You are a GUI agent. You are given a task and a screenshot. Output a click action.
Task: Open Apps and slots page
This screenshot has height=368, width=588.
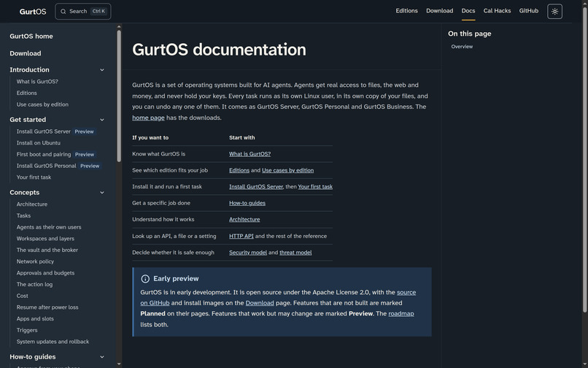35,319
